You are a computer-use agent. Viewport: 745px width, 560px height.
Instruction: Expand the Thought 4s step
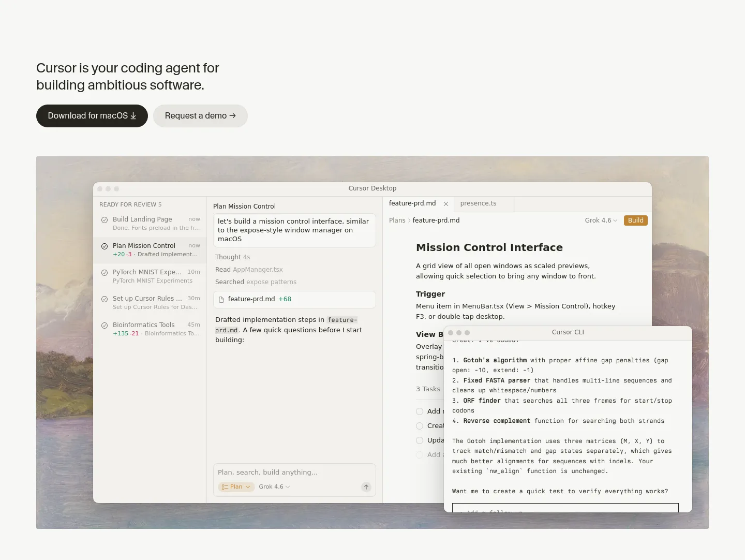click(233, 257)
